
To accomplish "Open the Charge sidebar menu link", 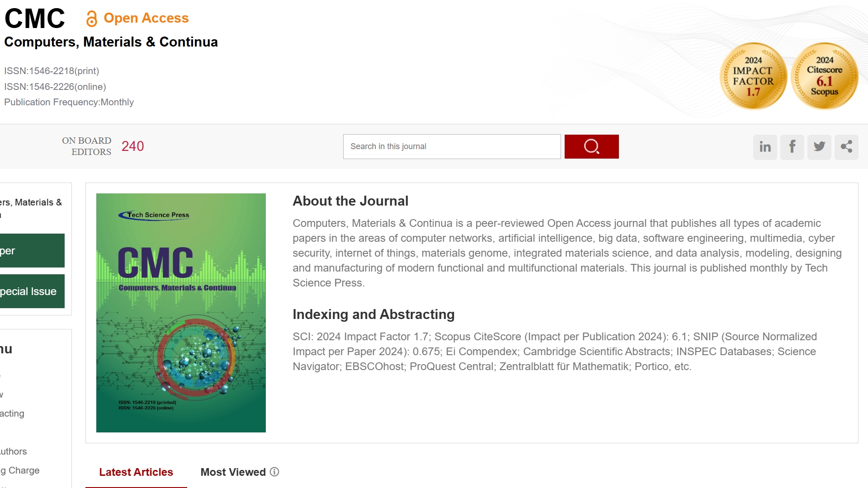I will coord(20,470).
